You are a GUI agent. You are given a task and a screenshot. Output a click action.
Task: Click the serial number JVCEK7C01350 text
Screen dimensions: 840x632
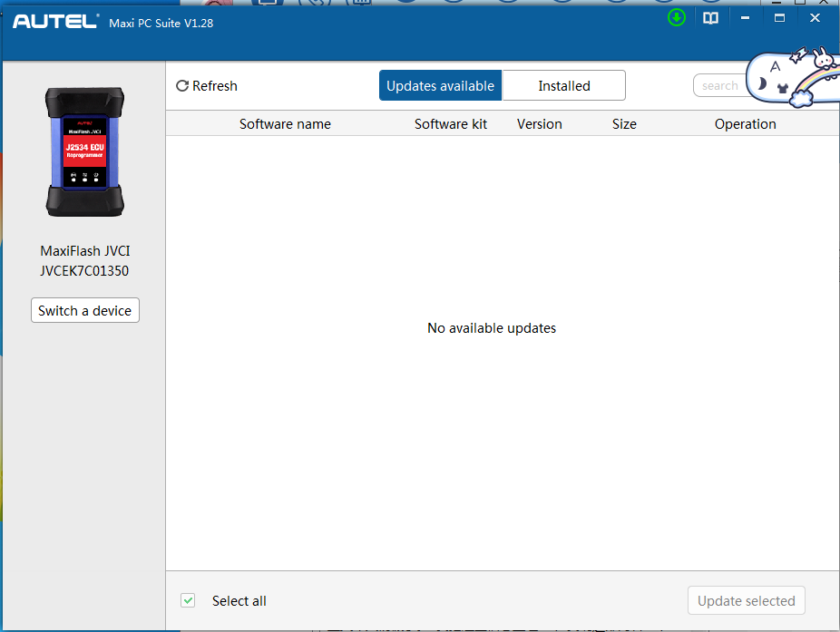coord(84,271)
